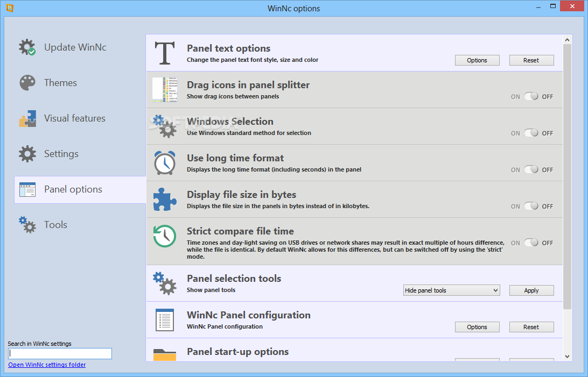Image resolution: width=588 pixels, height=377 pixels.
Task: Open WinNc settings folder link
Action: tap(47, 365)
